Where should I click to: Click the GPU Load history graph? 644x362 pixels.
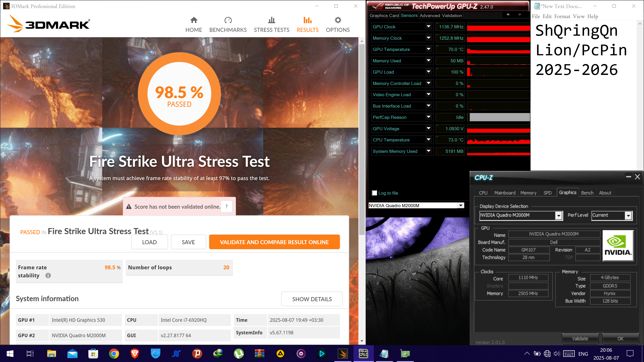click(x=498, y=72)
